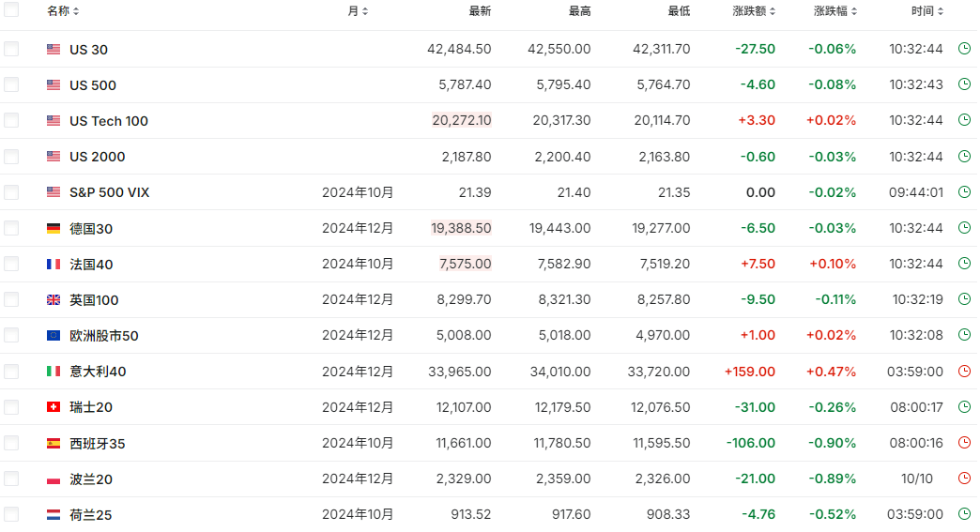Click the United States flag beside US Tech 100

[54, 121]
